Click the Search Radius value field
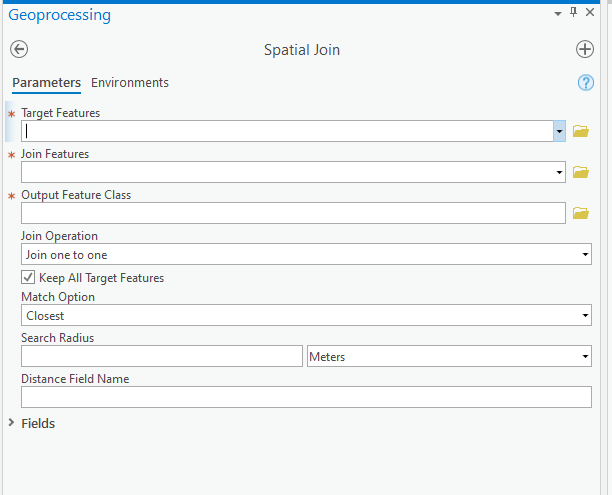612x495 pixels. click(x=161, y=357)
